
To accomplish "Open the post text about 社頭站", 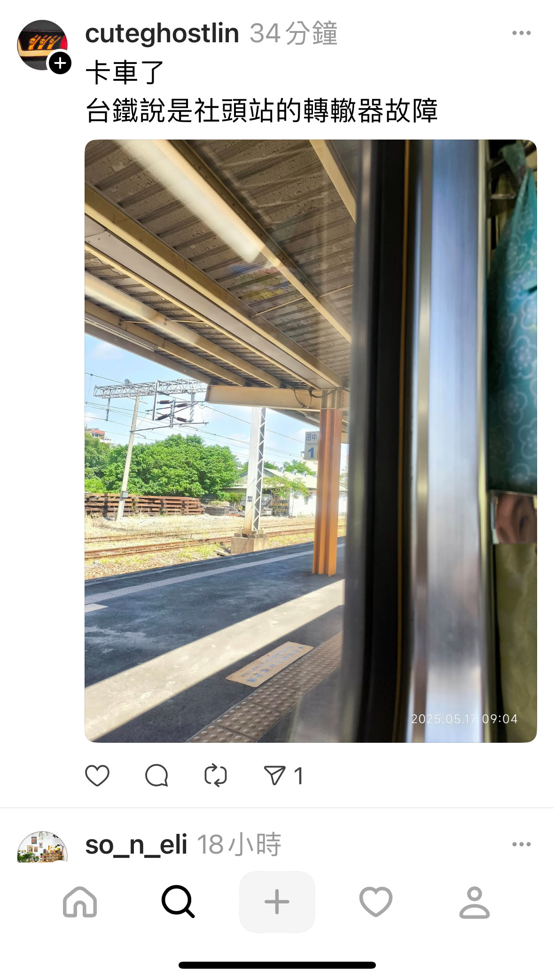I will [x=261, y=111].
